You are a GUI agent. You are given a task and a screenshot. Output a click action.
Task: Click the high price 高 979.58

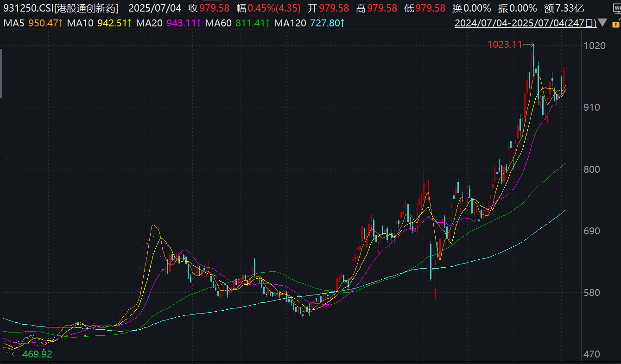(x=376, y=8)
